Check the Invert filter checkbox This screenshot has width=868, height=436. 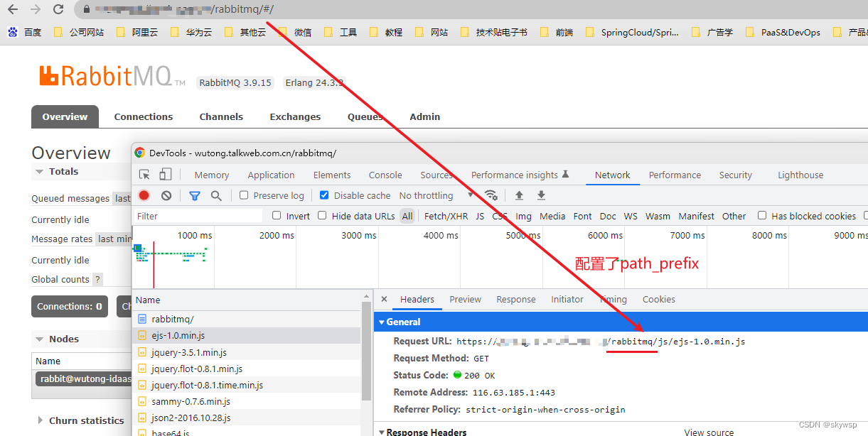277,215
